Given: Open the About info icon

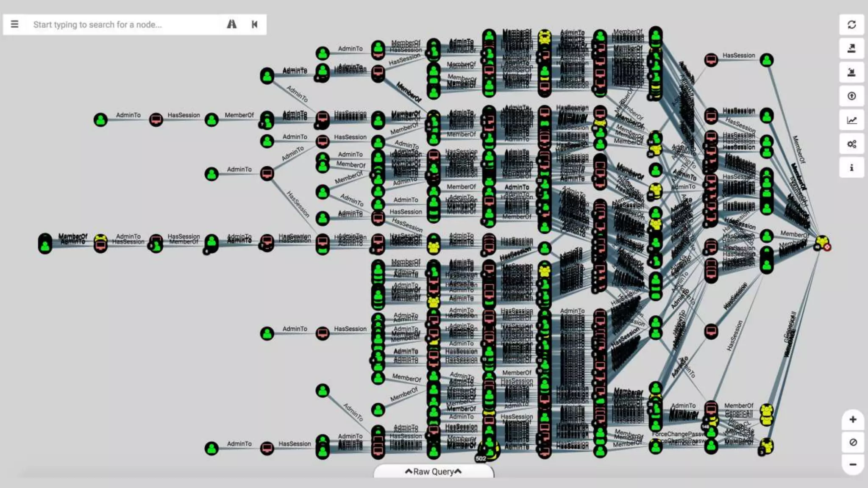Looking at the screenshot, I should (x=851, y=168).
